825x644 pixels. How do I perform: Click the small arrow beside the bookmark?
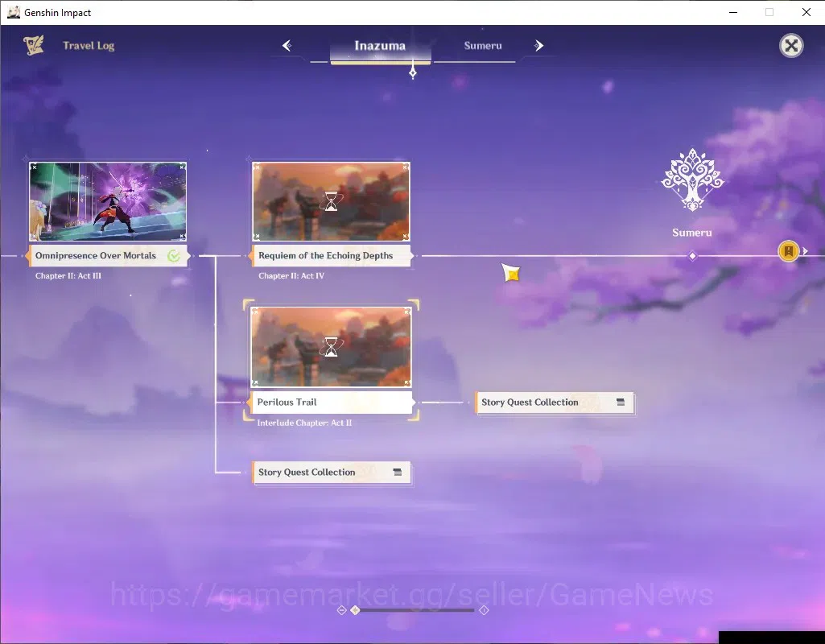[805, 251]
